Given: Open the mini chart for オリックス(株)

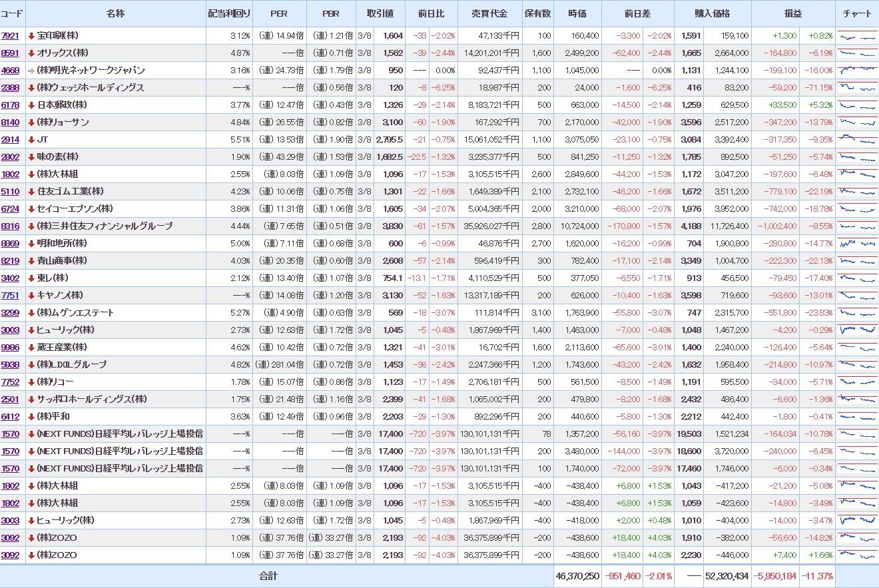Looking at the screenshot, I should click(857, 53).
